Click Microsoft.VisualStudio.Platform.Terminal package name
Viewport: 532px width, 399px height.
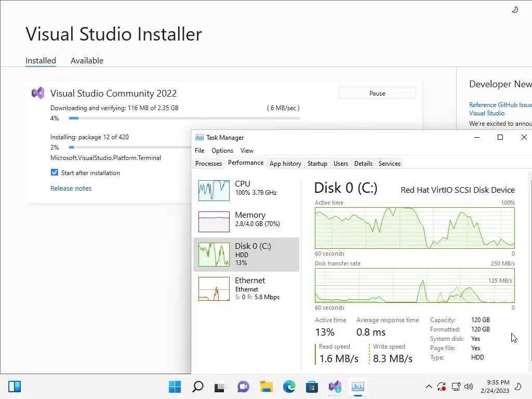pyautogui.click(x=105, y=158)
